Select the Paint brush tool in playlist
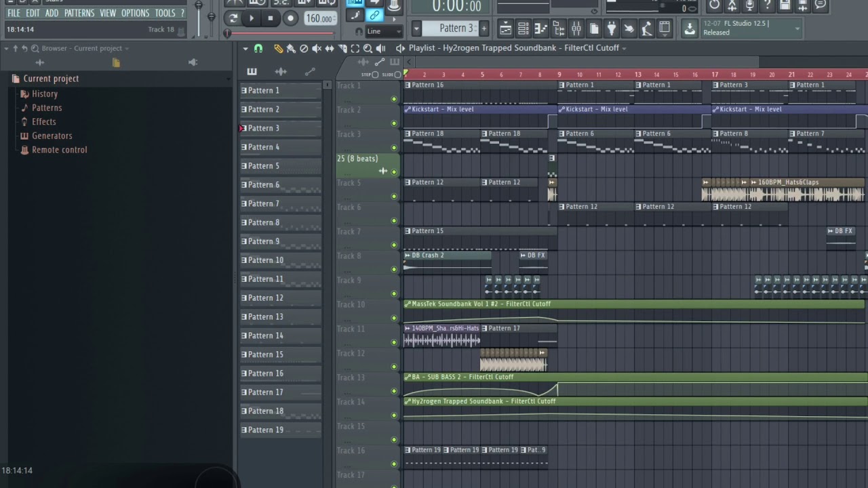Viewport: 868px width, 488px height. [291, 49]
